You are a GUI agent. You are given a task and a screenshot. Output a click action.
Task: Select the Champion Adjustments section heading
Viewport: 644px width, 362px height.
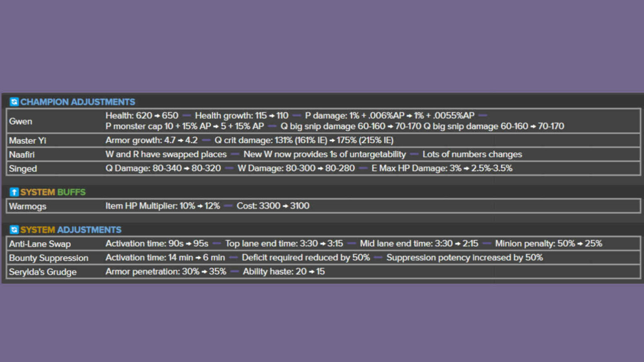[x=78, y=102]
